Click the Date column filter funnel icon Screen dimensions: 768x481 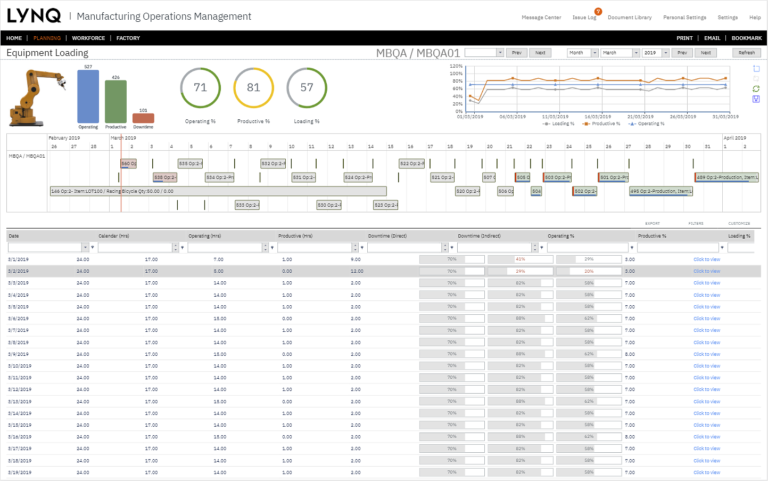click(x=93, y=247)
